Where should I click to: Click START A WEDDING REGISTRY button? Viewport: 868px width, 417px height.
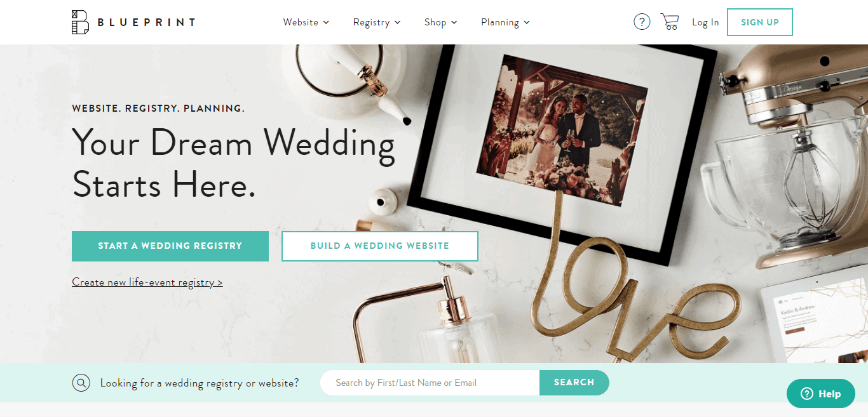[170, 246]
